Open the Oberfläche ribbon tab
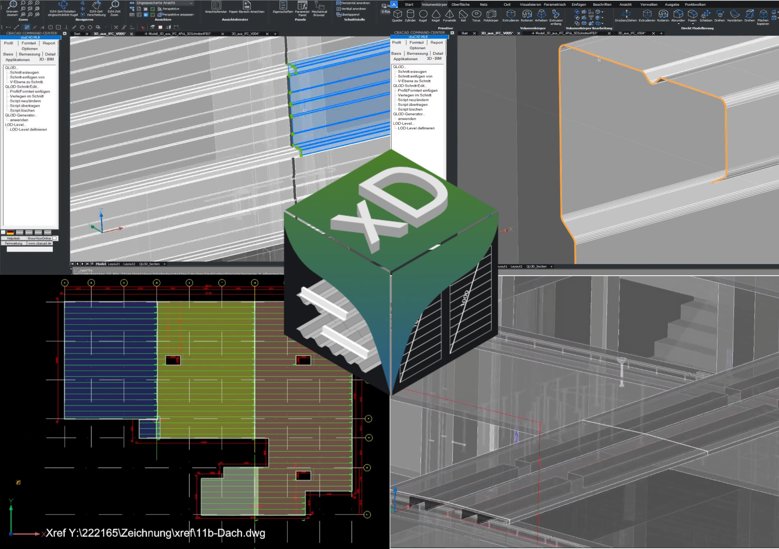The width and height of the screenshot is (779, 549). (461, 4)
